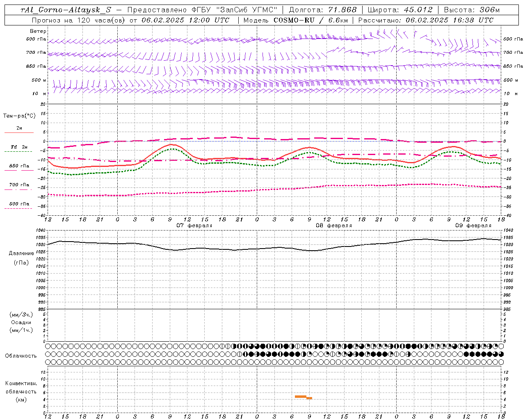Click the 08 февраля date label
This screenshot has height=420, width=525.
click(334, 226)
